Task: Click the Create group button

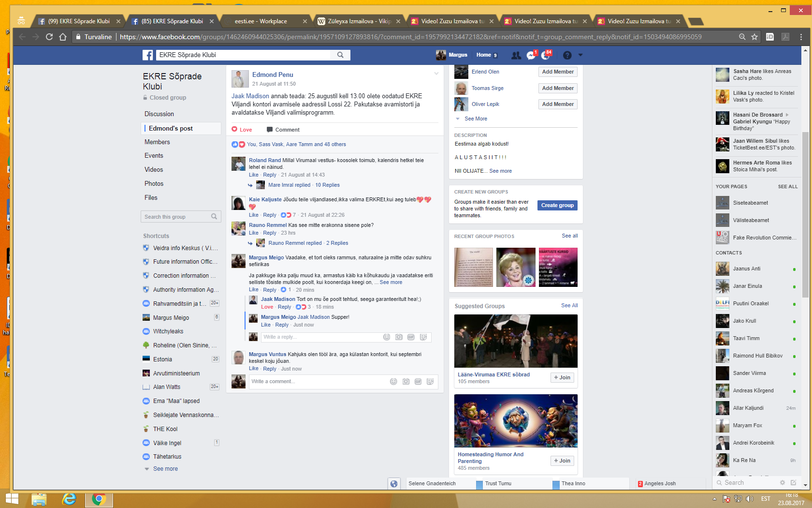Action: [557, 205]
